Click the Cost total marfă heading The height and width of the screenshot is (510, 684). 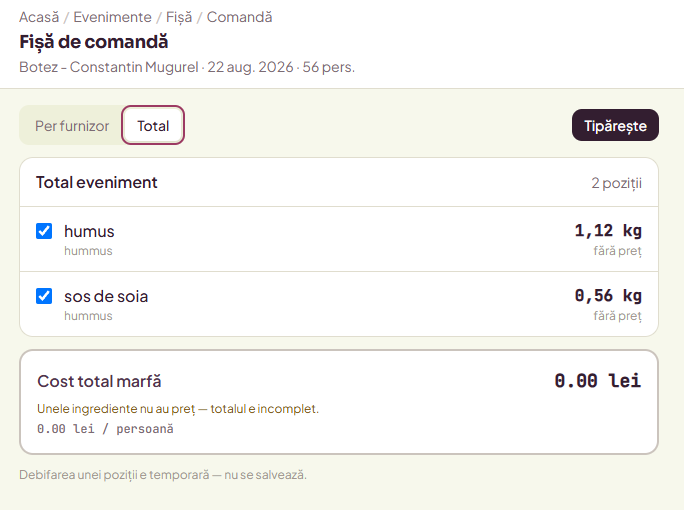(x=99, y=381)
